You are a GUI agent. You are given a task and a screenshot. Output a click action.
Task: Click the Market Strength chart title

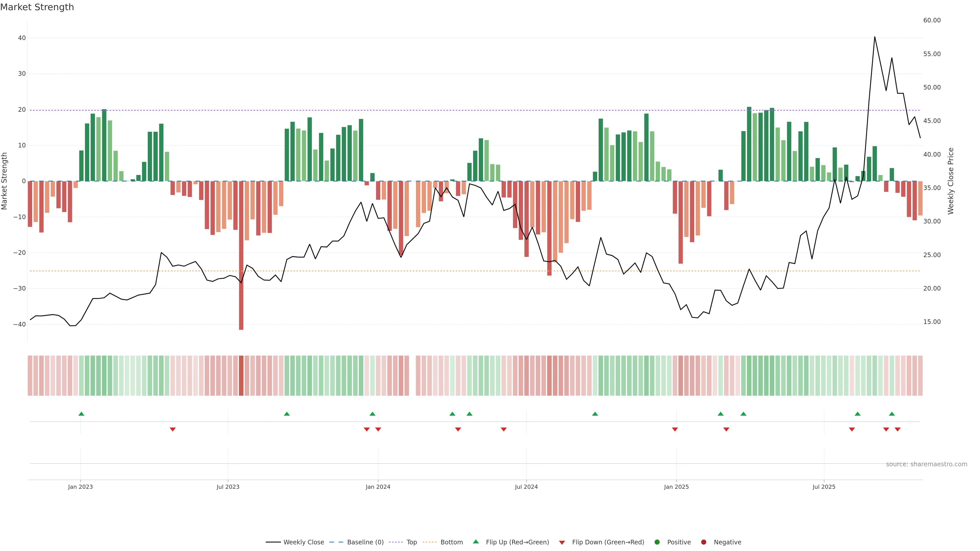click(37, 7)
